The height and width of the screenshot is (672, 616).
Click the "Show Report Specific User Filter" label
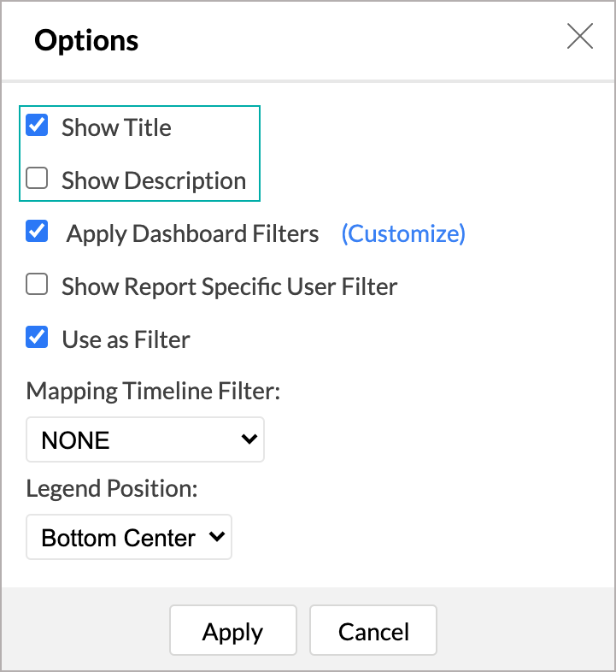click(229, 286)
